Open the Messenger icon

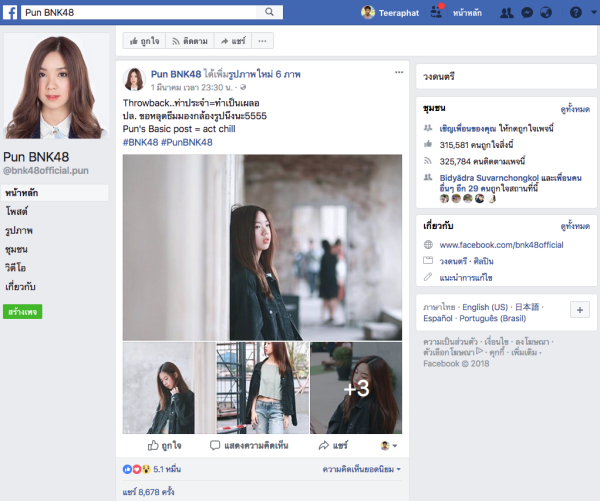point(527,13)
